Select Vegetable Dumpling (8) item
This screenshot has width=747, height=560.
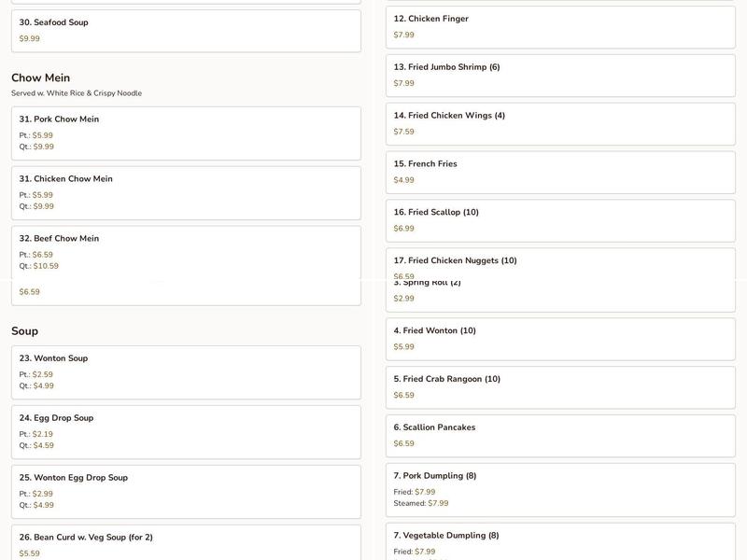pyautogui.click(x=560, y=543)
